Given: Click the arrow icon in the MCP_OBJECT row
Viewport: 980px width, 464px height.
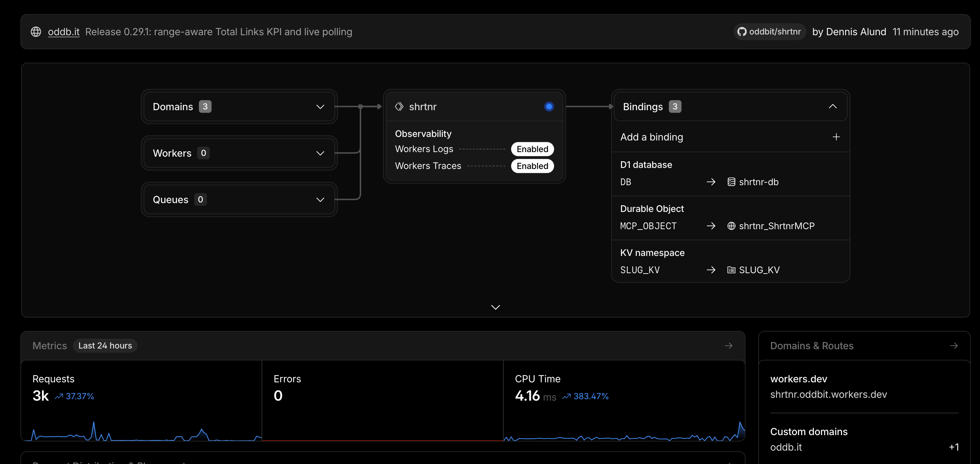Looking at the screenshot, I should coord(711,226).
